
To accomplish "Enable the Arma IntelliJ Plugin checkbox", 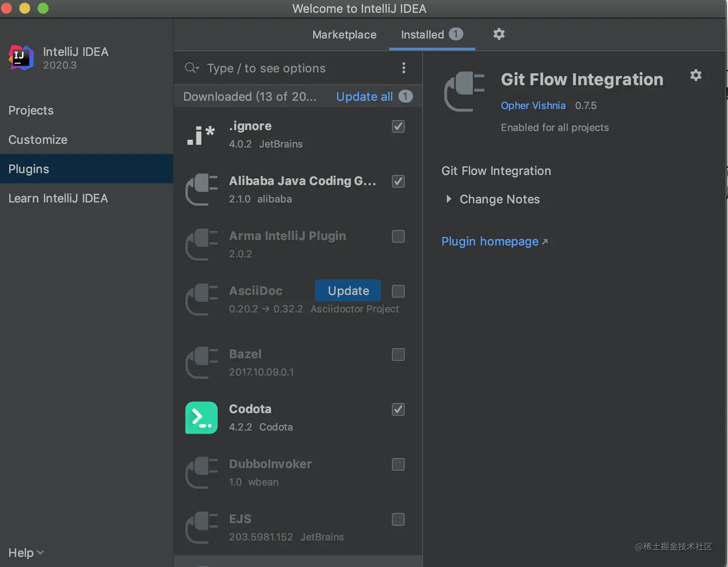I will 398,236.
